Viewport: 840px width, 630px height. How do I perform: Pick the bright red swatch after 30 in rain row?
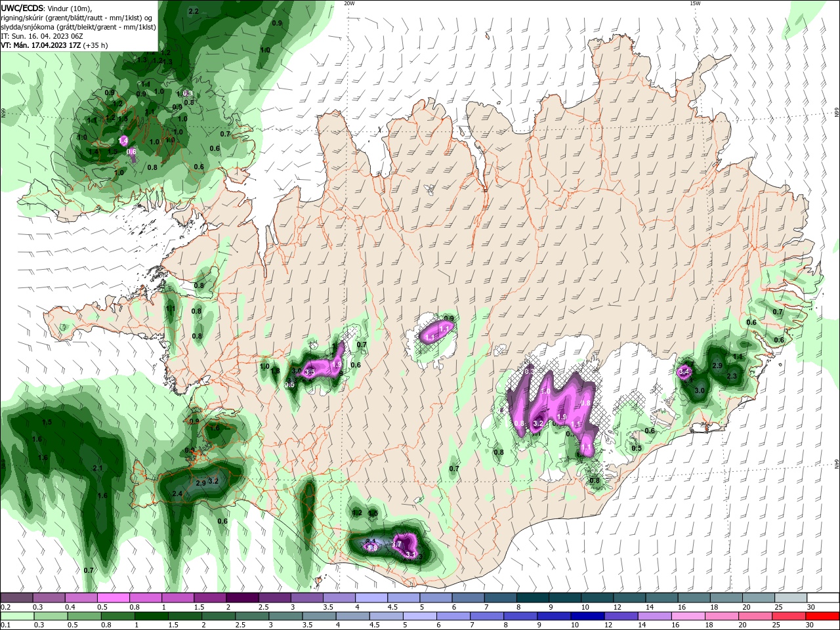point(824,616)
